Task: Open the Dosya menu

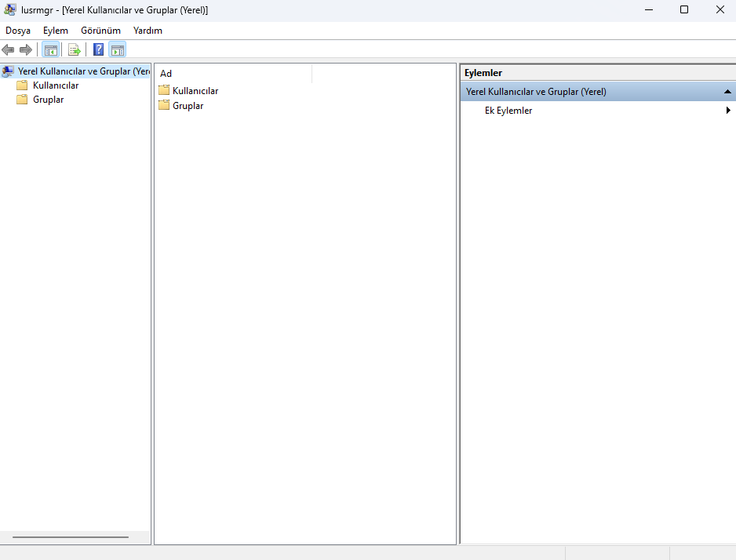Action: (x=18, y=31)
